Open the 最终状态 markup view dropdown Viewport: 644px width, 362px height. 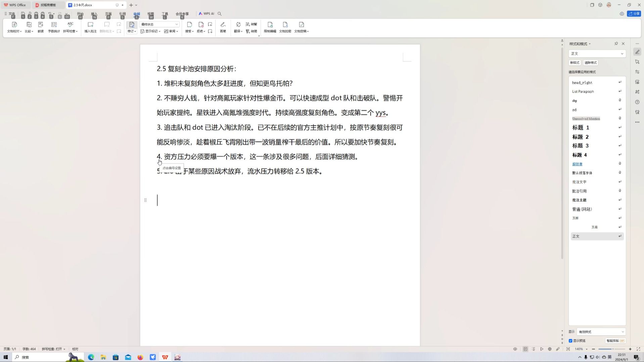159,24
